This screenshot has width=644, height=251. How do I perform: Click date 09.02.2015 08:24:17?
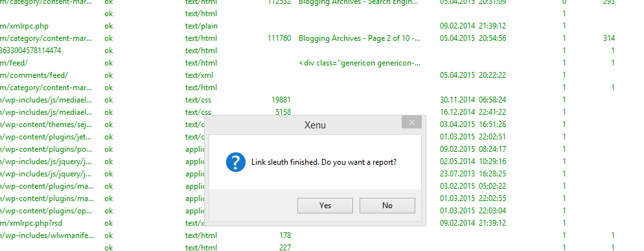point(473,149)
